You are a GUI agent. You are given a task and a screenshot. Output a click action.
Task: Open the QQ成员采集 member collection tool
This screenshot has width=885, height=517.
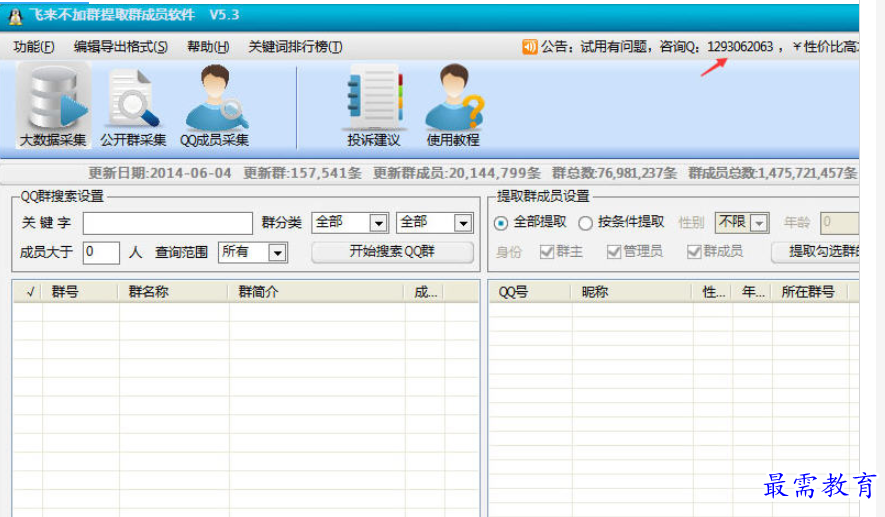[214, 107]
